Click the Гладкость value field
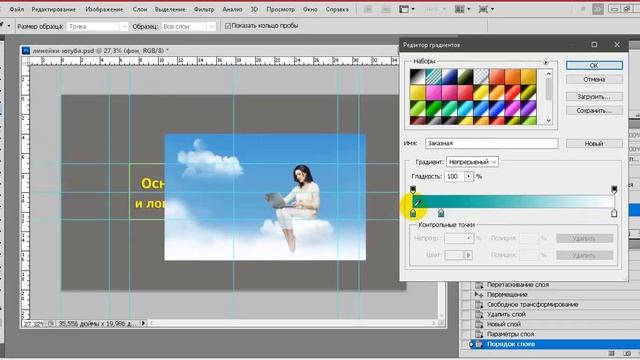The height and width of the screenshot is (360, 640). point(455,176)
